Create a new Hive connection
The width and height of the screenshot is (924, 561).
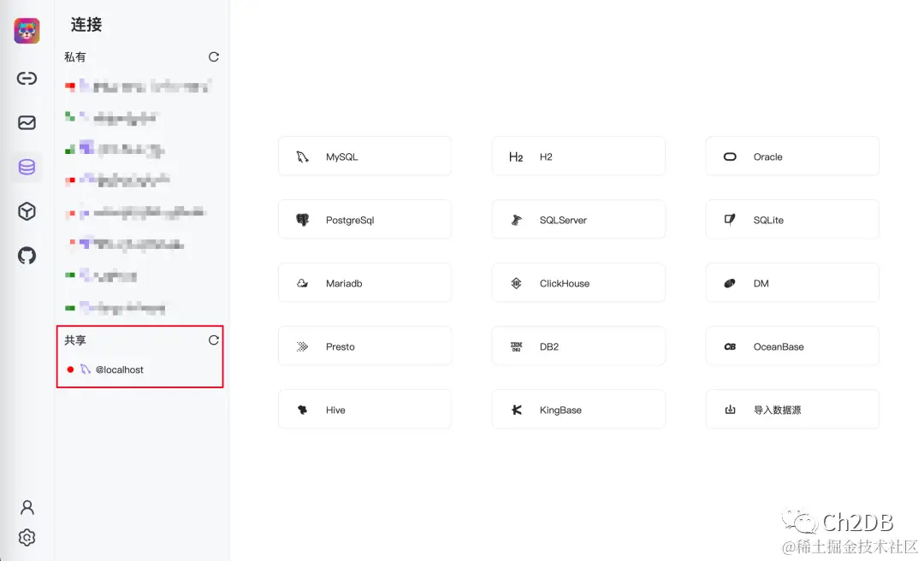coord(364,409)
